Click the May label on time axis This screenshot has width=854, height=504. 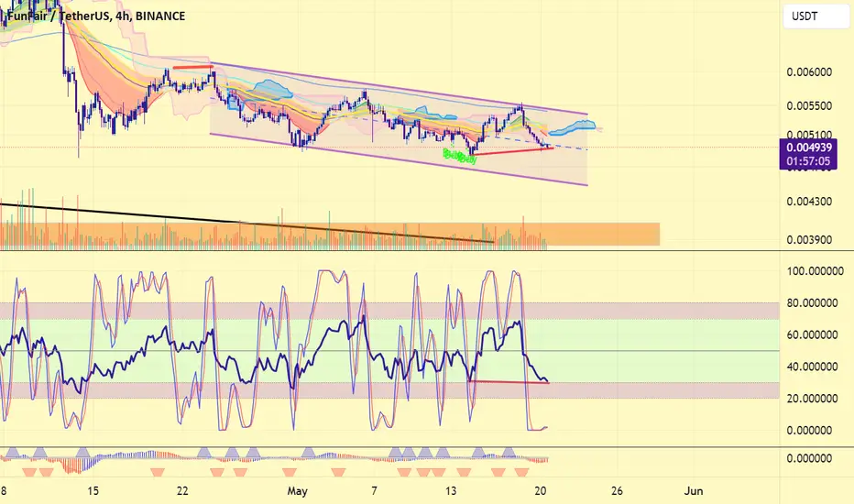pos(298,491)
